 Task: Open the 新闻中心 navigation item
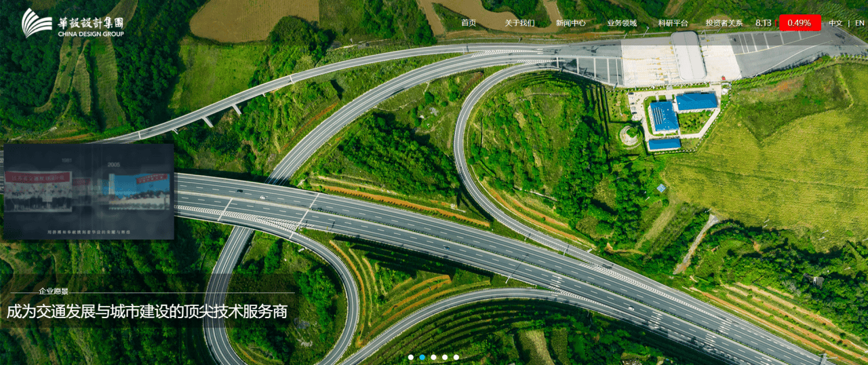pos(570,23)
